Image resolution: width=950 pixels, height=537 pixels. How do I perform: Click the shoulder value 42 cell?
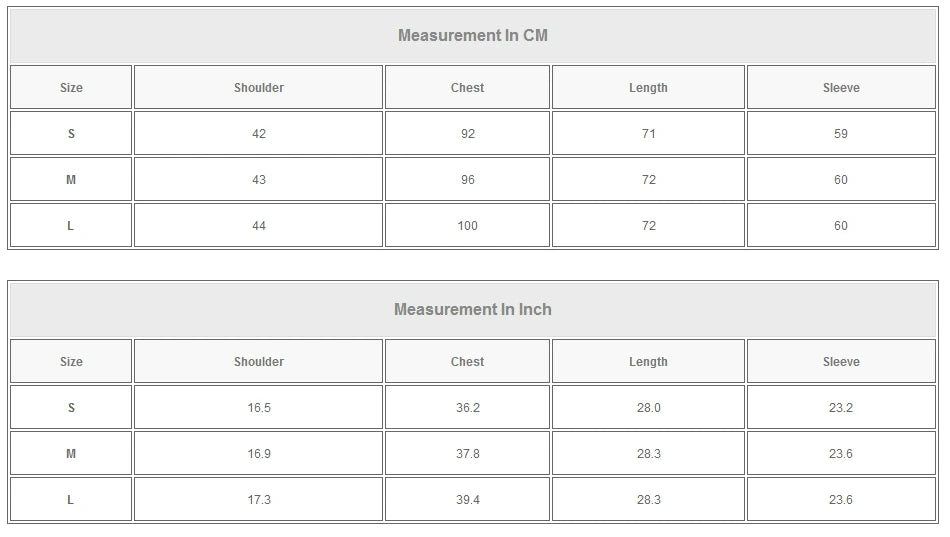pyautogui.click(x=259, y=134)
